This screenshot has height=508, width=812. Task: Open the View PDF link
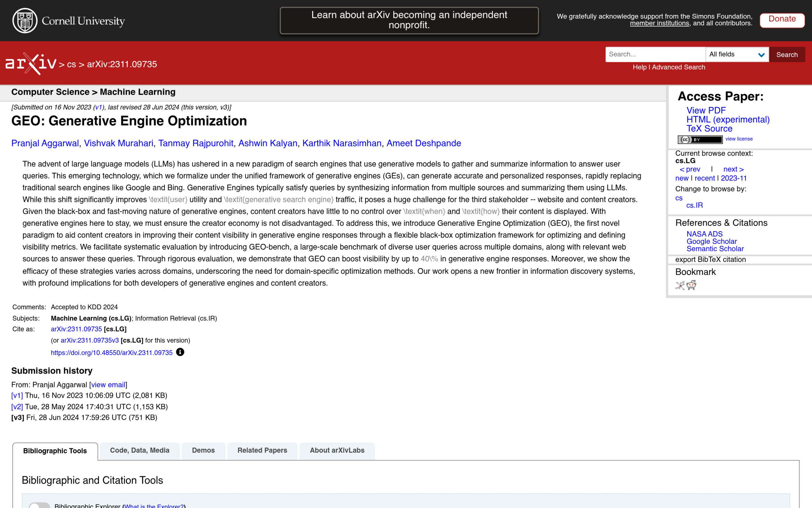pyautogui.click(x=706, y=110)
